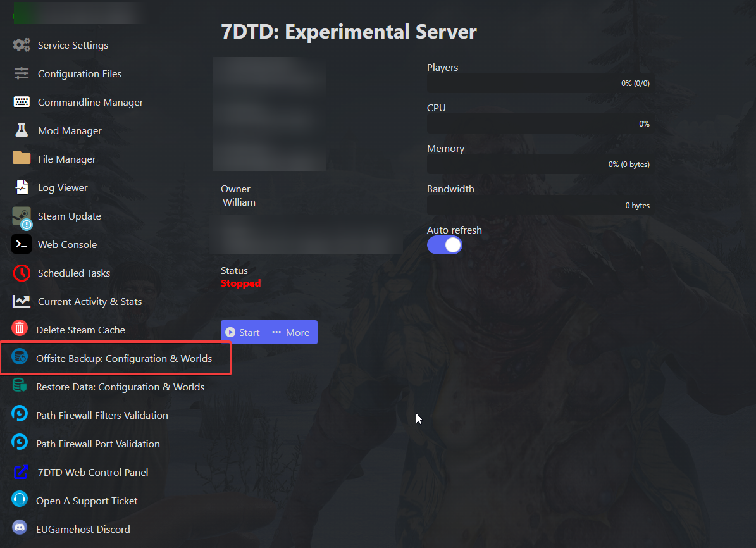
Task: Open Scheduled Tasks text link
Action: point(74,273)
